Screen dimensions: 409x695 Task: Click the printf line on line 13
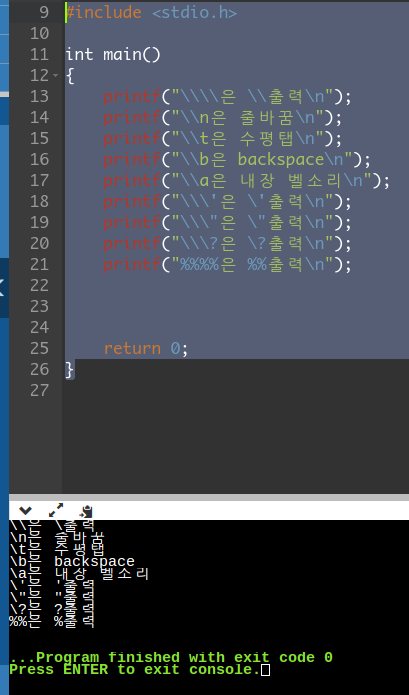(x=227, y=97)
